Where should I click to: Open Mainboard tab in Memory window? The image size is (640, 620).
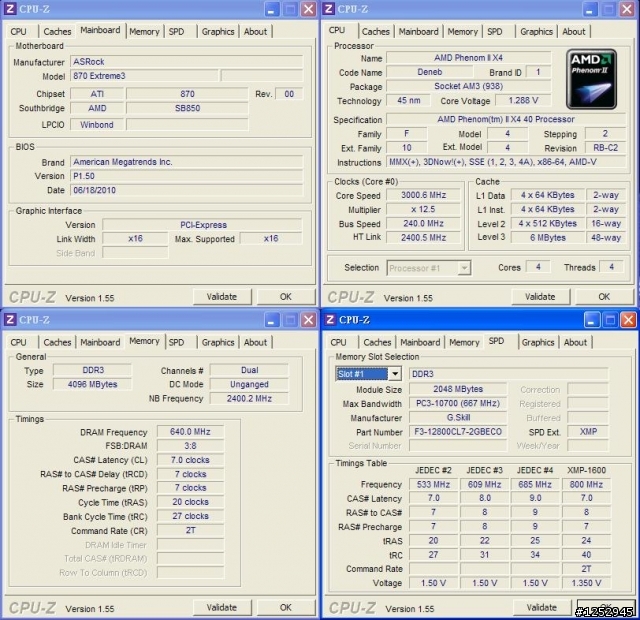(100, 342)
